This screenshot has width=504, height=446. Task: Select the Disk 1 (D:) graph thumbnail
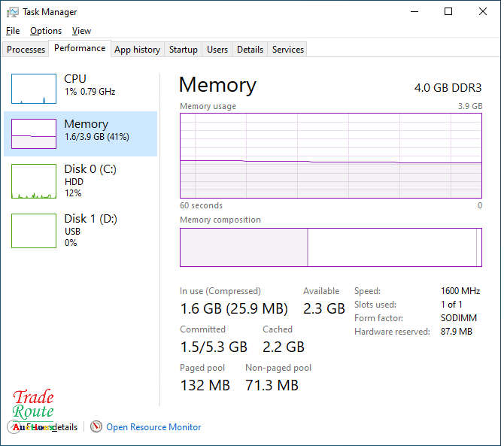[x=34, y=231]
